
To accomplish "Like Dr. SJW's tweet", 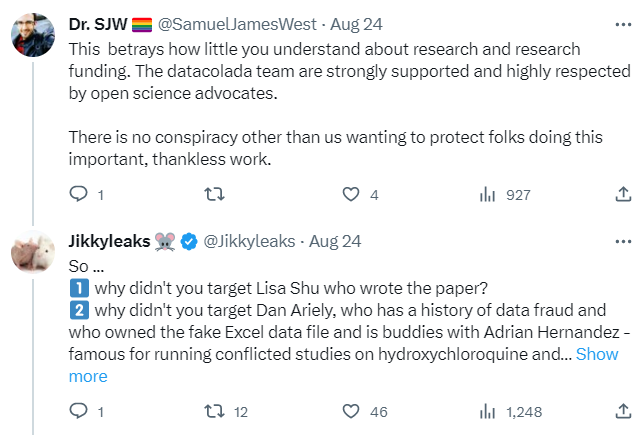I will 350,194.
